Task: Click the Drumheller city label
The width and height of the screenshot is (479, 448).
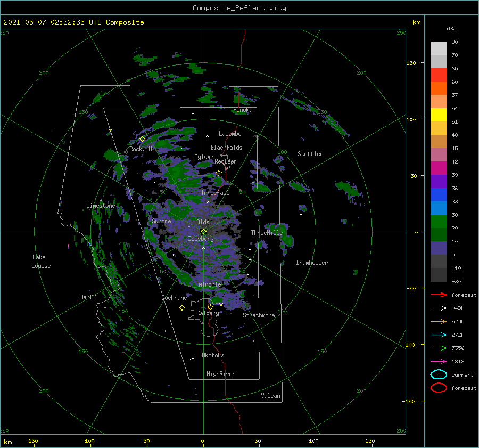Action: click(312, 263)
